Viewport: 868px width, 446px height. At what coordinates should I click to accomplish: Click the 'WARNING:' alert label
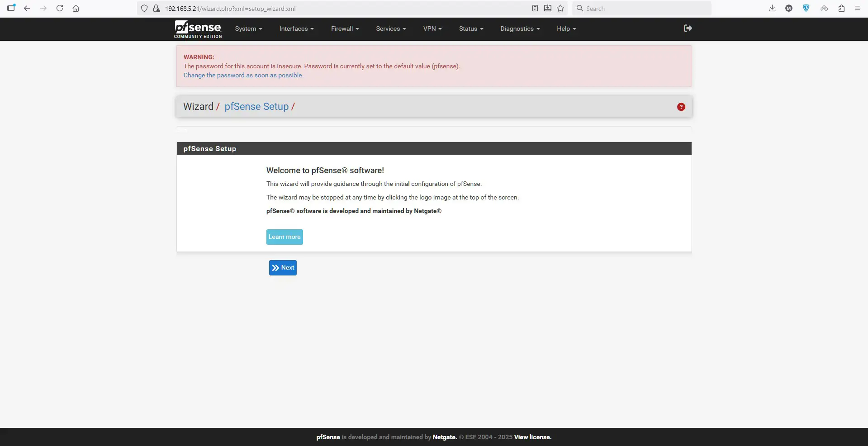point(199,57)
